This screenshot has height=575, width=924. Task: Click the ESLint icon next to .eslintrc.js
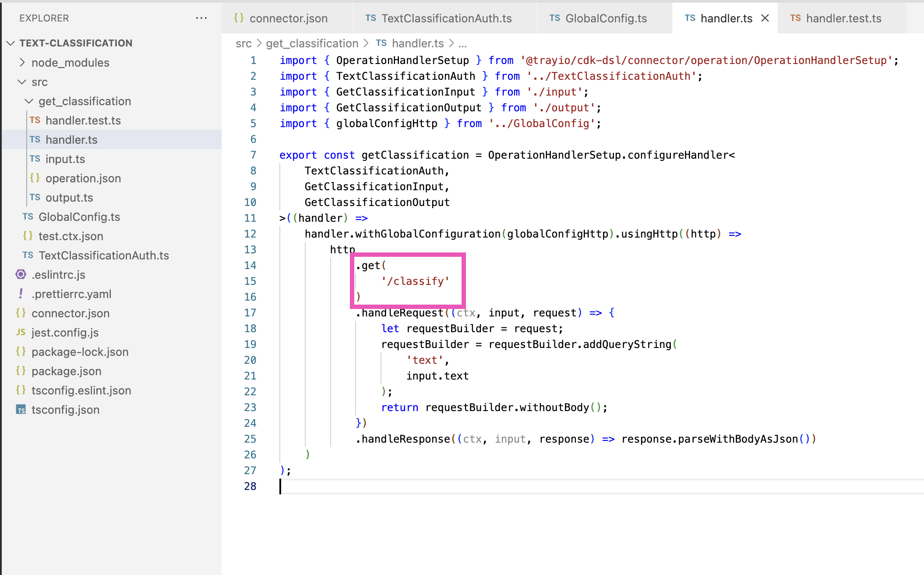click(21, 274)
